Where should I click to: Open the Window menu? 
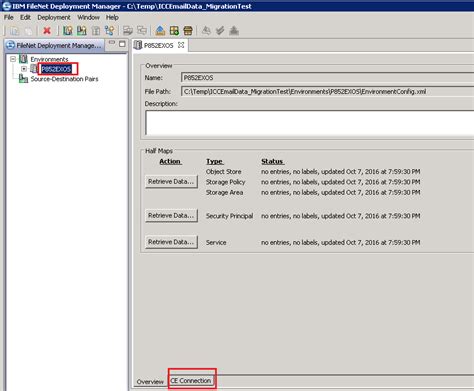click(x=88, y=17)
